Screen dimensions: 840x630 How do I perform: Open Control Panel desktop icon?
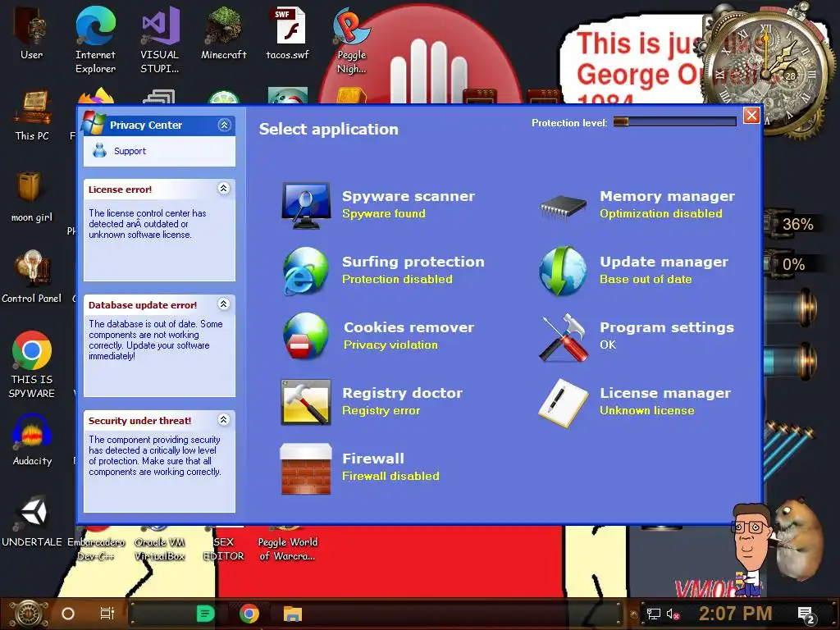coord(32,276)
